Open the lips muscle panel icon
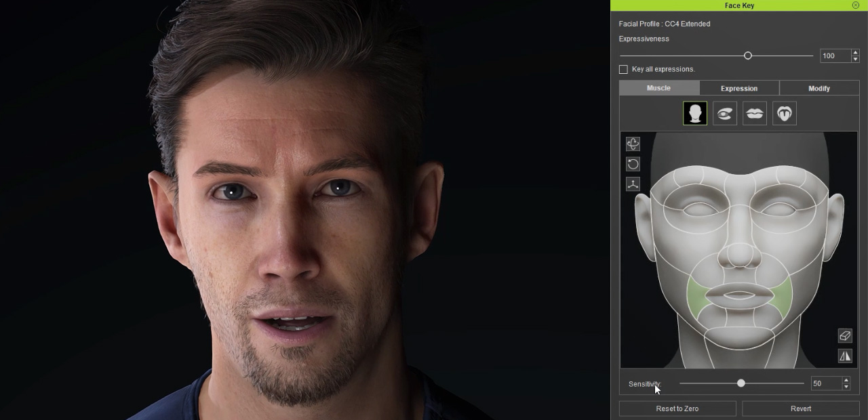The image size is (868, 420). point(755,114)
